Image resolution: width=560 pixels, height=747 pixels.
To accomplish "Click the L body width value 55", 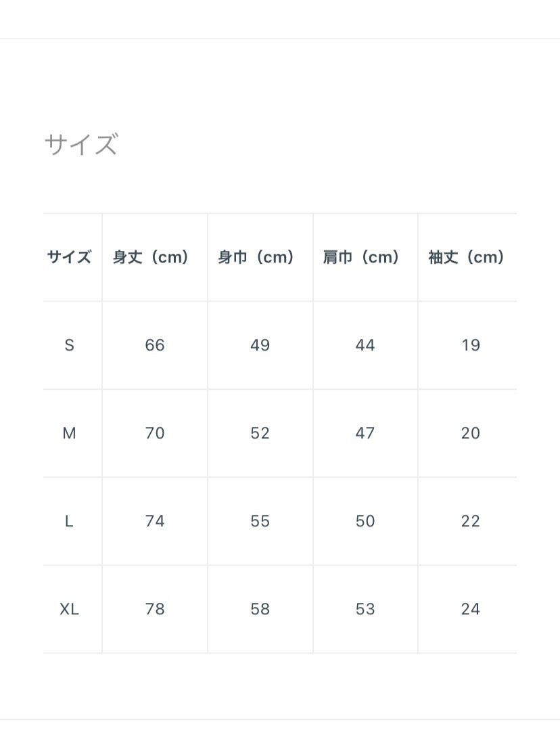I will [260, 521].
